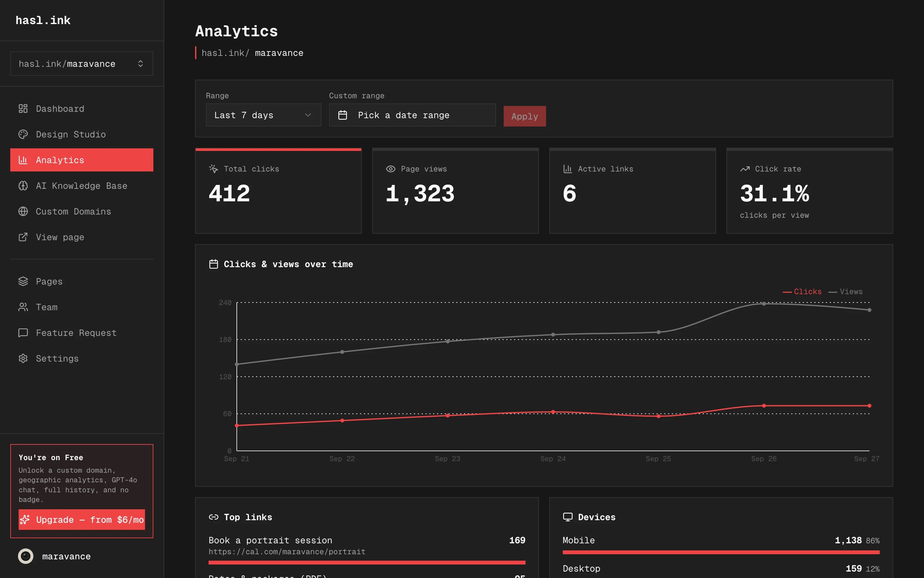Click the Active links chart icon
The image size is (924, 578).
pyautogui.click(x=568, y=169)
